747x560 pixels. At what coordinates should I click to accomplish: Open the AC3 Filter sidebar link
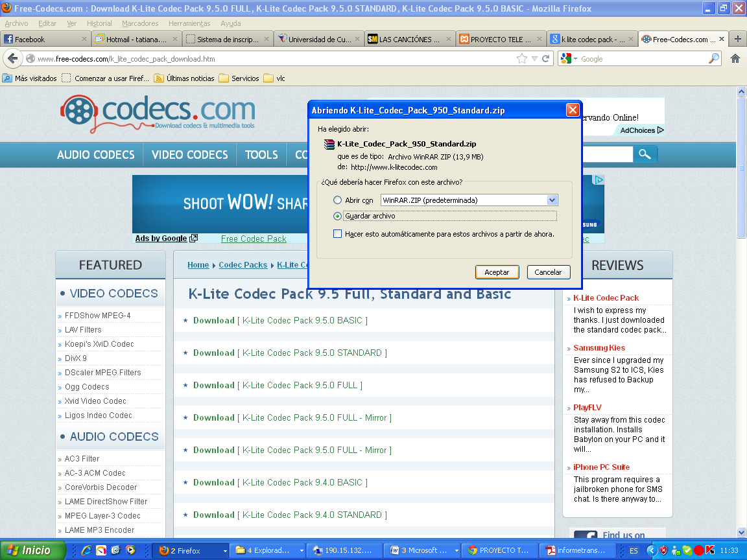tap(82, 459)
